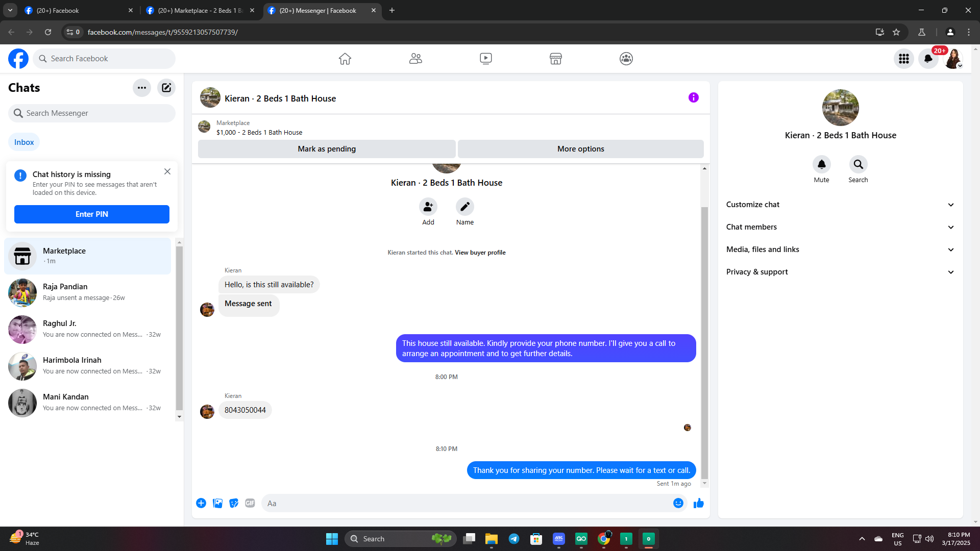Search in conversation using the magnifier icon
980x551 pixels.
click(x=859, y=164)
